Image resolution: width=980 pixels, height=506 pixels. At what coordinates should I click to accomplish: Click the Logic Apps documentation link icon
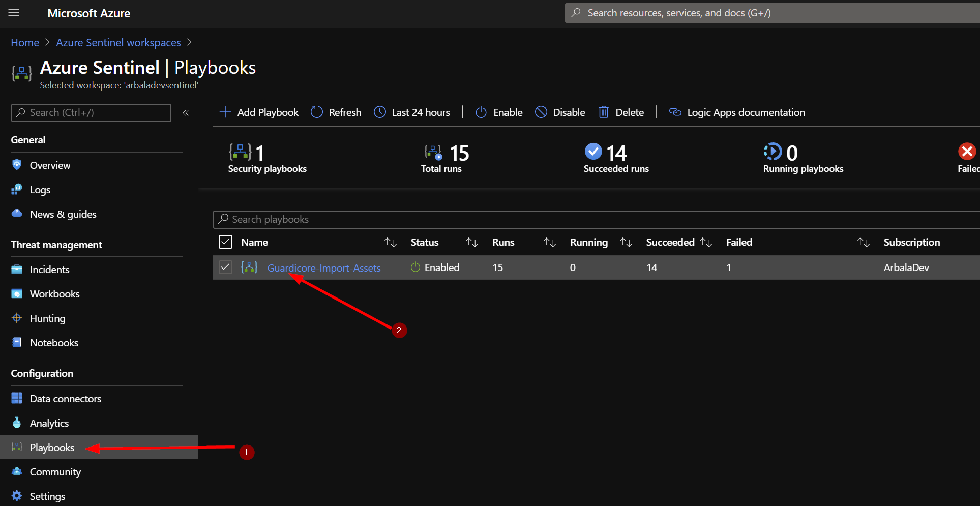675,112
